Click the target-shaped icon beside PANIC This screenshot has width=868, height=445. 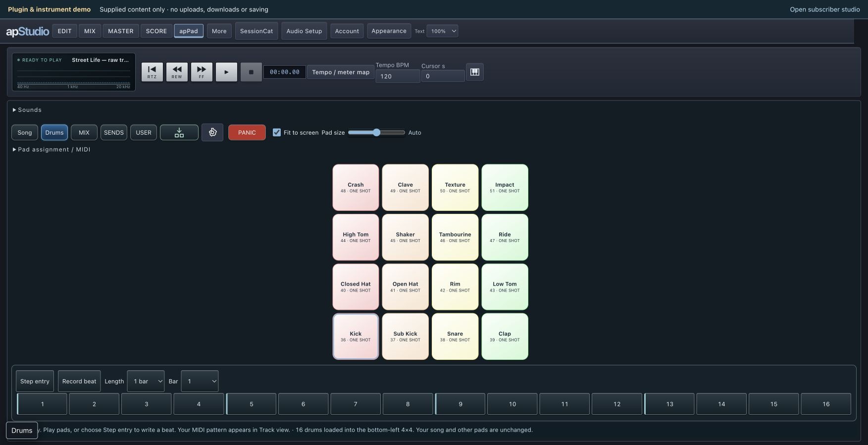coord(212,132)
